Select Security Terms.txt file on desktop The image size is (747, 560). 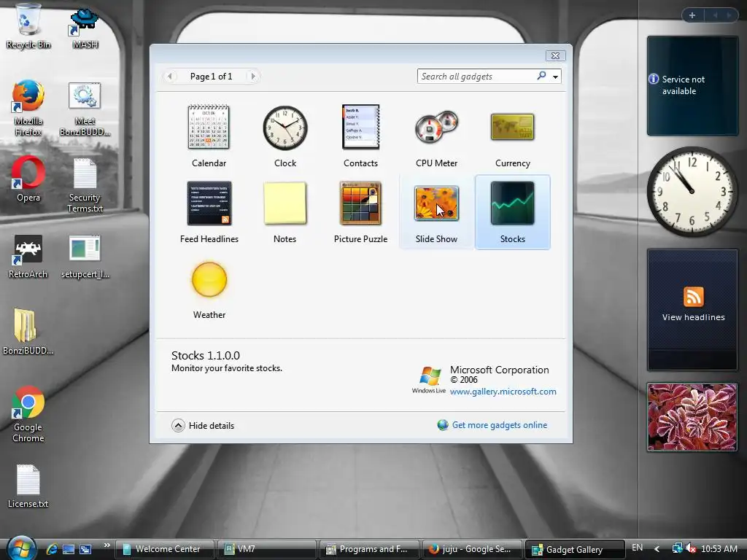tap(85, 185)
